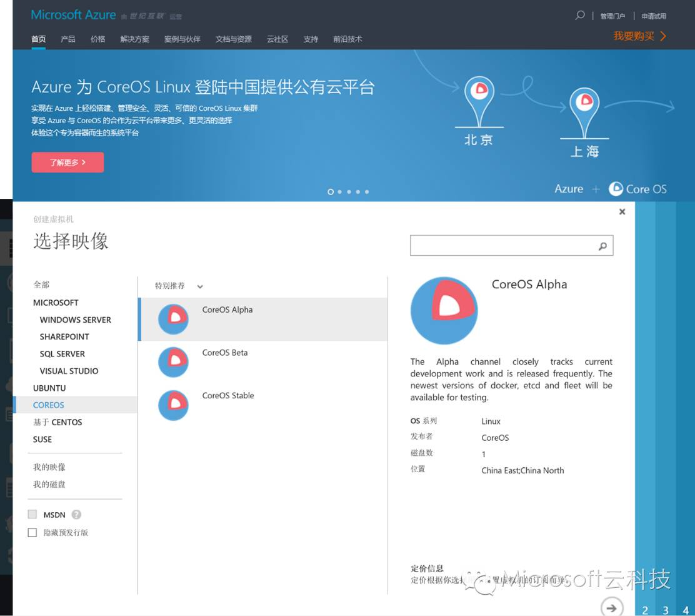Open the 解决方案 nav menu
This screenshot has width=695, height=616.
[x=135, y=39]
